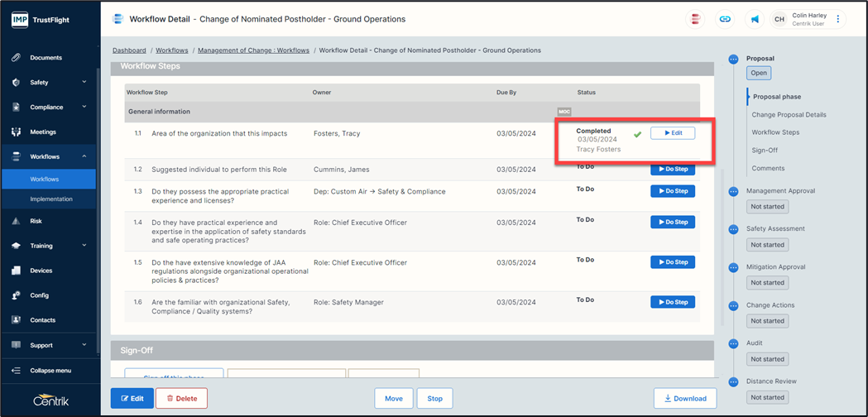This screenshot has width=868, height=417.
Task: Expand the Safety menu chevron
Action: (84, 83)
